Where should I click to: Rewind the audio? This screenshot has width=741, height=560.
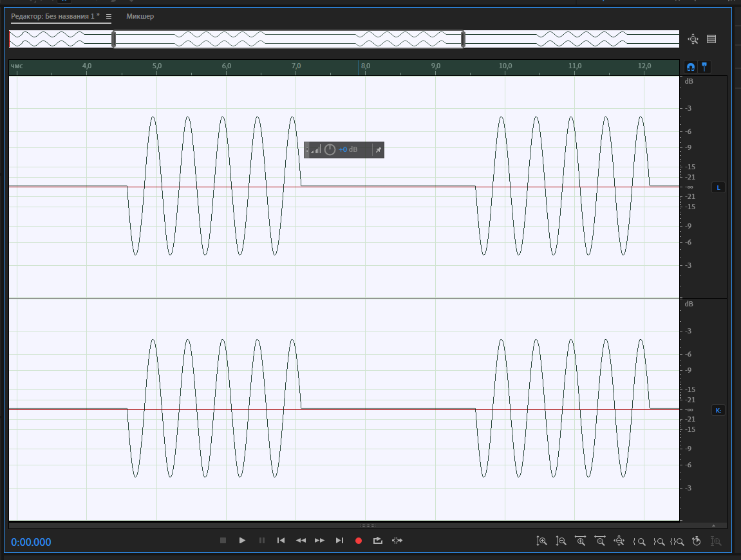[x=301, y=540]
